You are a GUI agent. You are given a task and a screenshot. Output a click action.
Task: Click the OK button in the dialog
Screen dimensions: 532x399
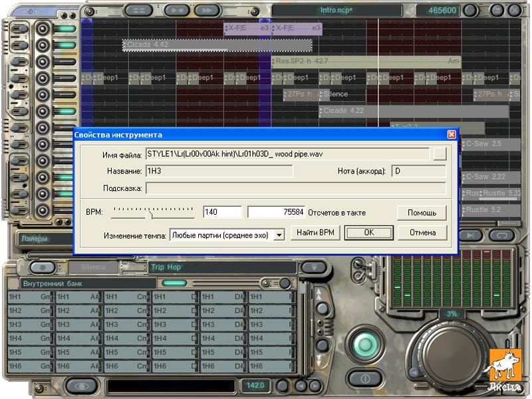coord(368,233)
